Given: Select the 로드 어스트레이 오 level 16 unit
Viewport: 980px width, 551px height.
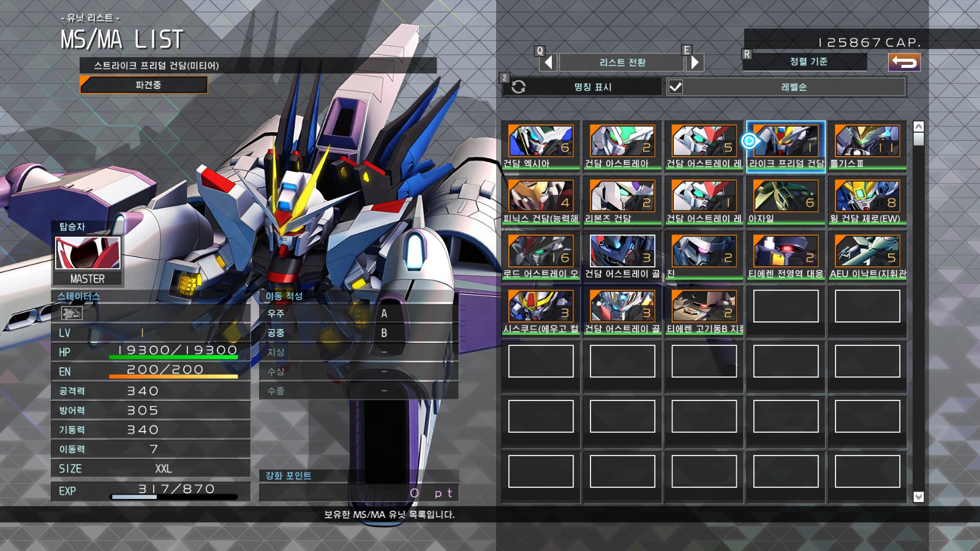Looking at the screenshot, I should (541, 257).
